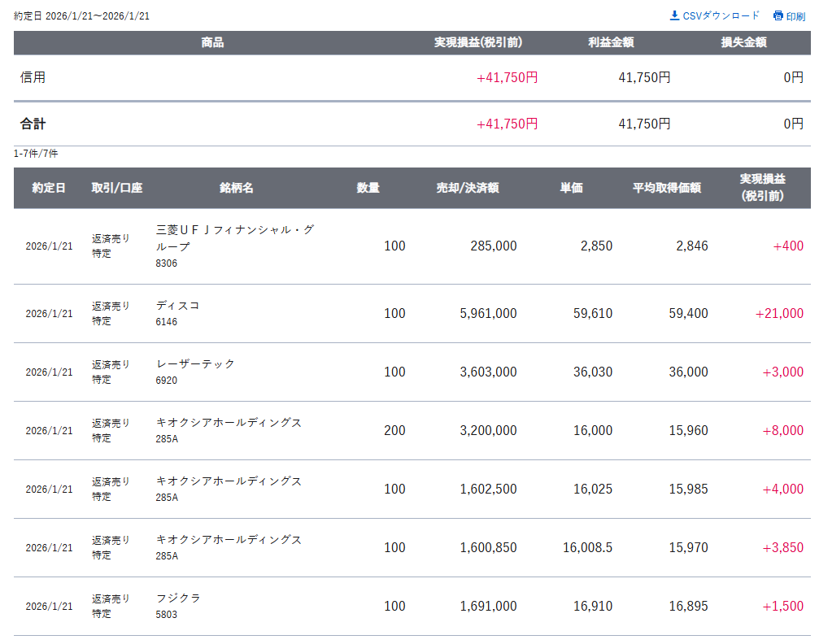Open the CSVダウンロード link text
This screenshot has width=819, height=644.
tap(721, 15)
